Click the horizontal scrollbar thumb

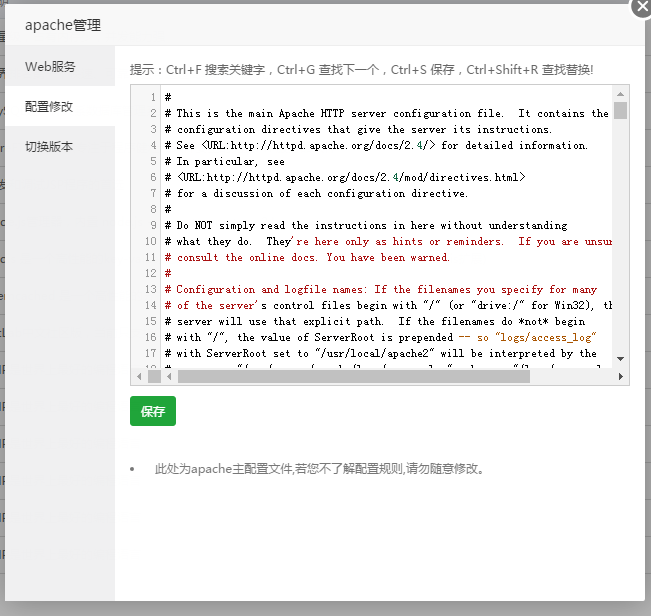354,376
